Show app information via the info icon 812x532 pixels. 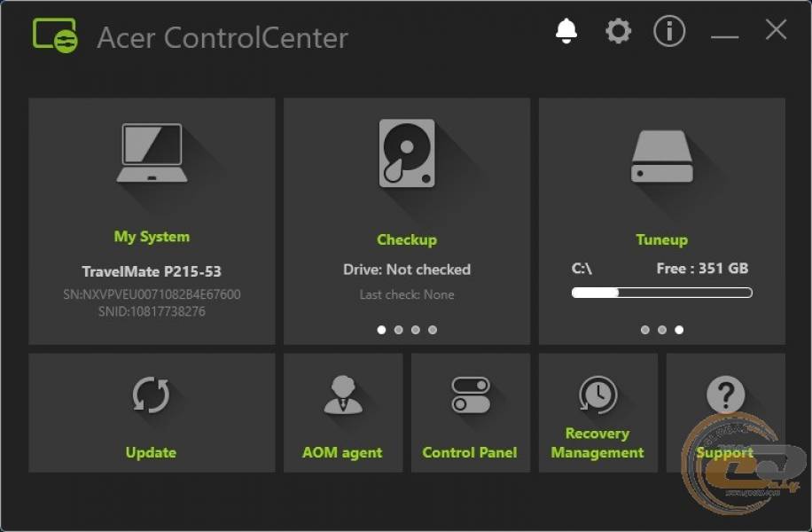coord(669,31)
